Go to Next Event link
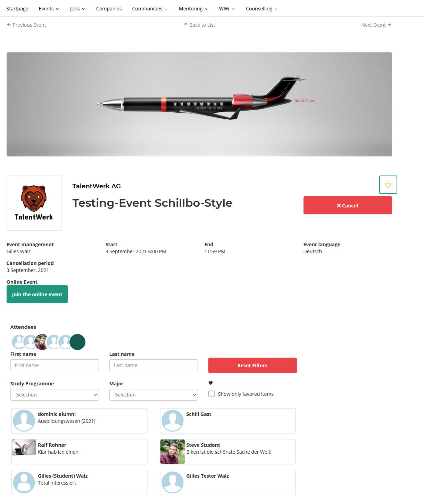The width and height of the screenshot is (424, 504). [x=376, y=25]
